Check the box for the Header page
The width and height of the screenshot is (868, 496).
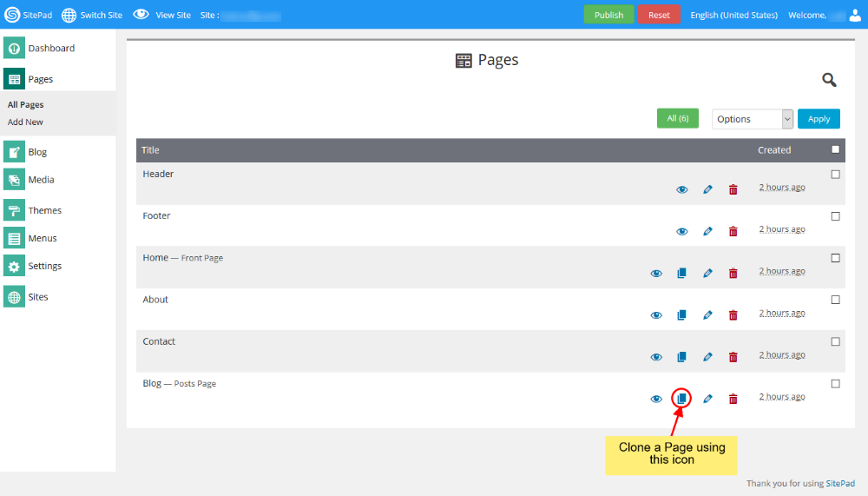pos(835,174)
